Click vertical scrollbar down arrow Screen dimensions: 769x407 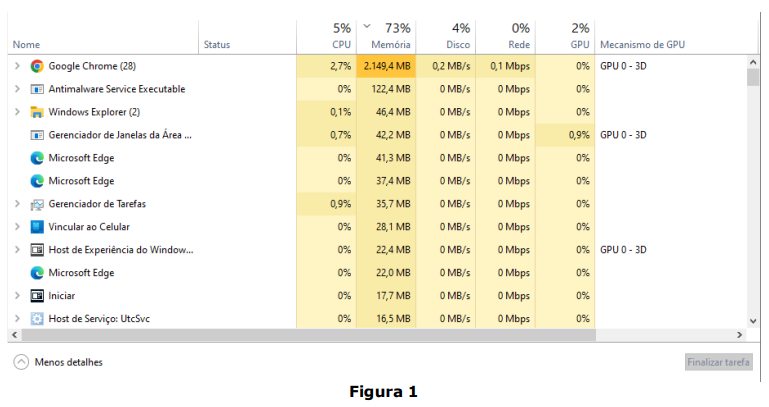tap(753, 321)
